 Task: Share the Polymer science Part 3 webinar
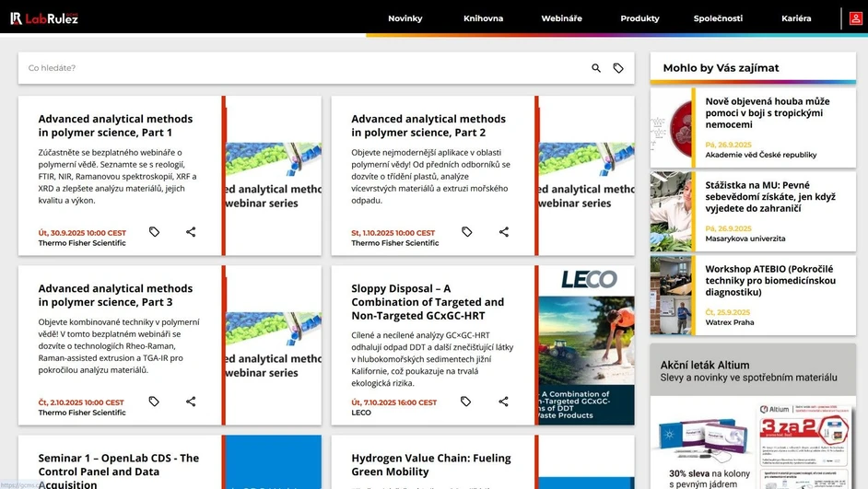(191, 402)
